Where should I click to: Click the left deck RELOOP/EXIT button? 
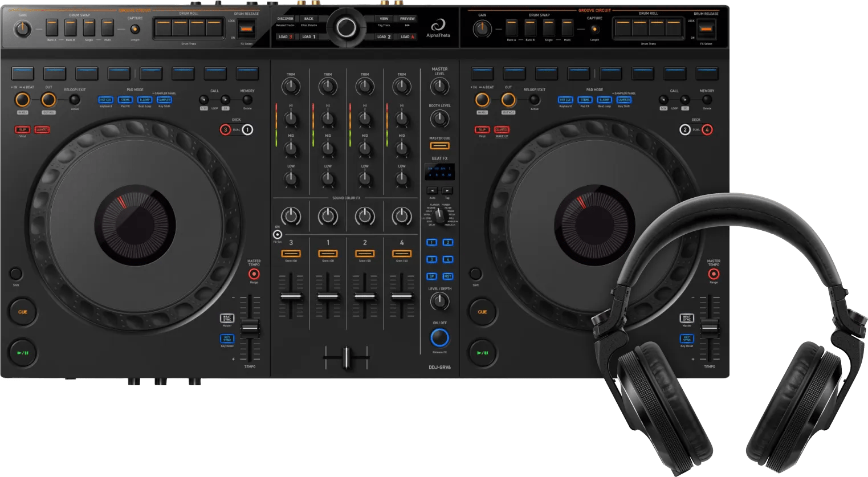[75, 100]
